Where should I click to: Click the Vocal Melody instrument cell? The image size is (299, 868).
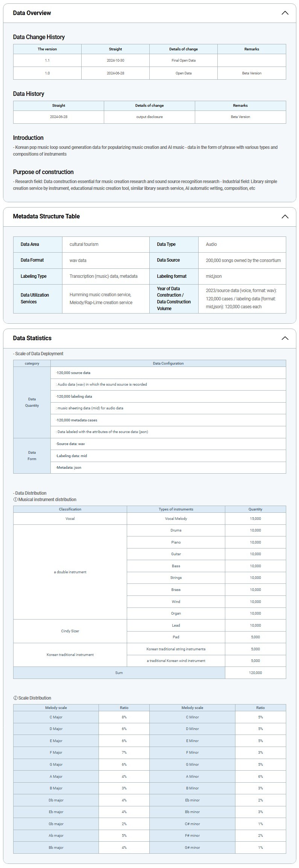[176, 519]
